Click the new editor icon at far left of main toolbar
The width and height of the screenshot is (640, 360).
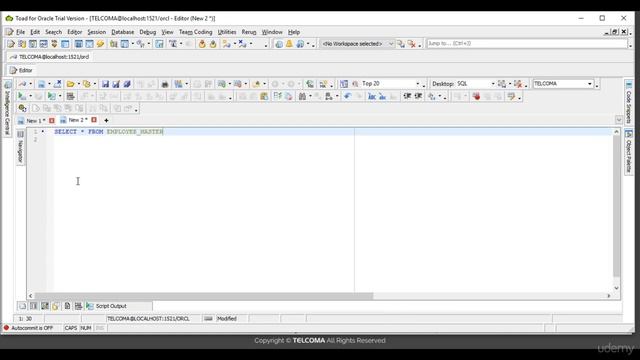click(x=11, y=44)
